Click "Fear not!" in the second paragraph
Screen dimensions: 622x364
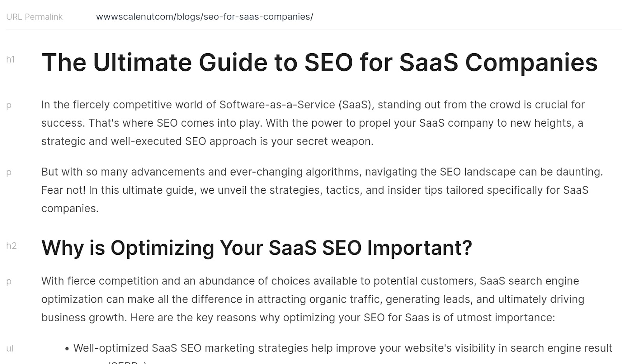63,190
